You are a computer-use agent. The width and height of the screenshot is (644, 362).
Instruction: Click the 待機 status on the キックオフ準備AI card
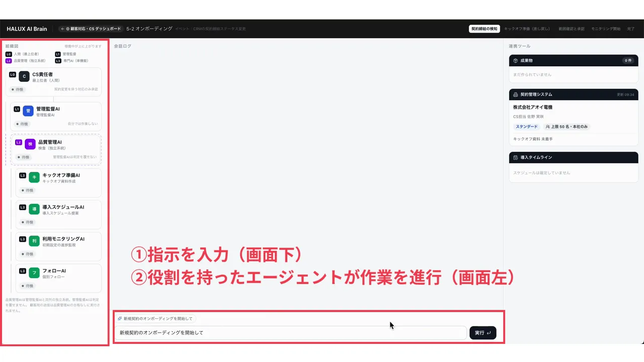pos(28,191)
